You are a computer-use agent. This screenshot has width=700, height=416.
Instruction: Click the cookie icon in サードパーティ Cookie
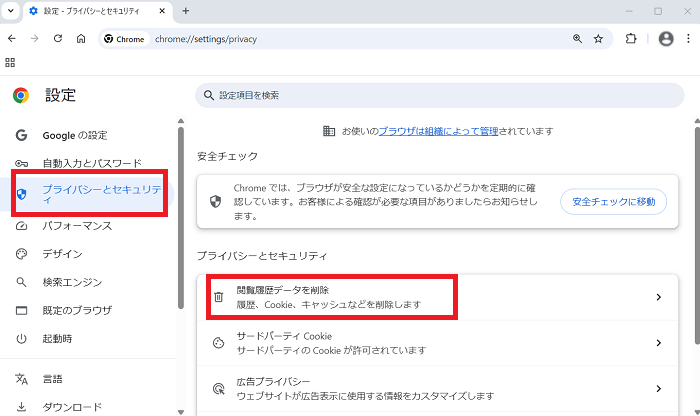pos(218,343)
